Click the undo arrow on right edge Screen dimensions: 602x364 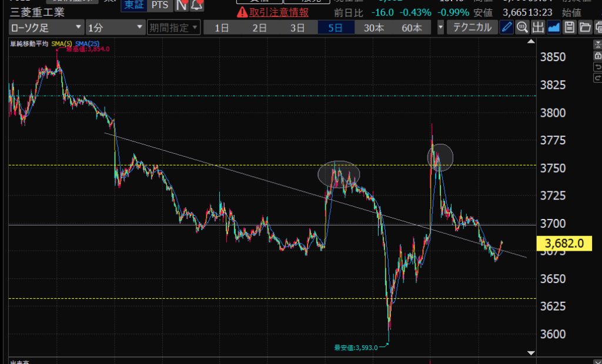[x=598, y=66]
